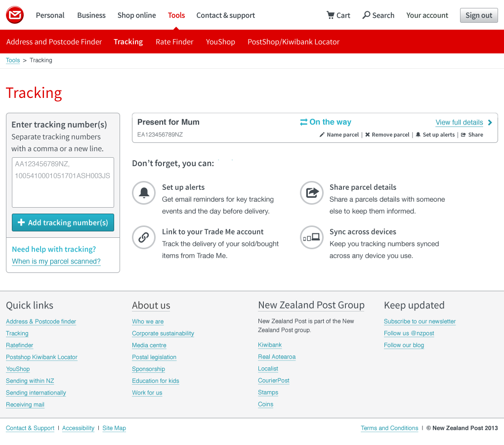Open Who we are link
The width and height of the screenshot is (504, 445).
[x=148, y=321]
